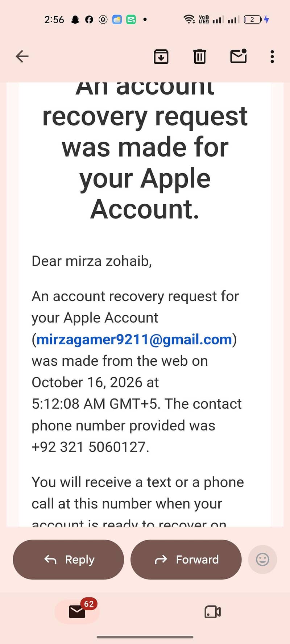The height and width of the screenshot is (644, 290).
Task: Tap the green message app status icon
Action: point(131,20)
